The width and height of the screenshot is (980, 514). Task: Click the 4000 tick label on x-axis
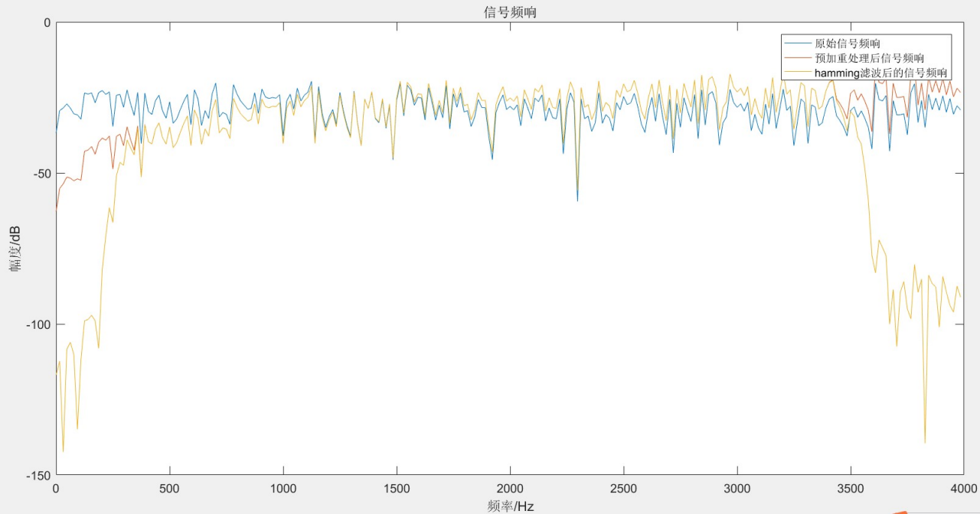tap(963, 489)
